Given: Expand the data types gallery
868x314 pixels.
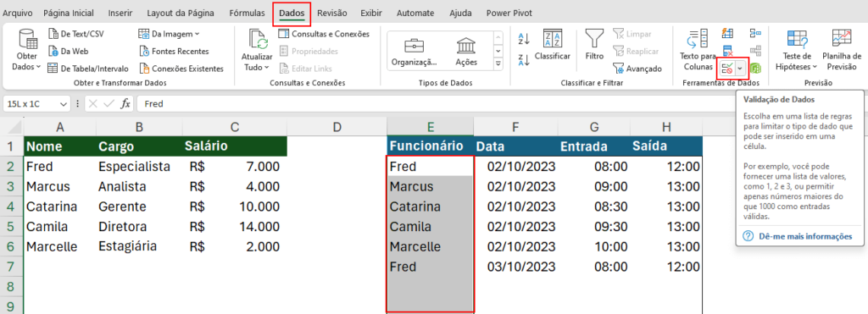Looking at the screenshot, I should pos(498,64).
